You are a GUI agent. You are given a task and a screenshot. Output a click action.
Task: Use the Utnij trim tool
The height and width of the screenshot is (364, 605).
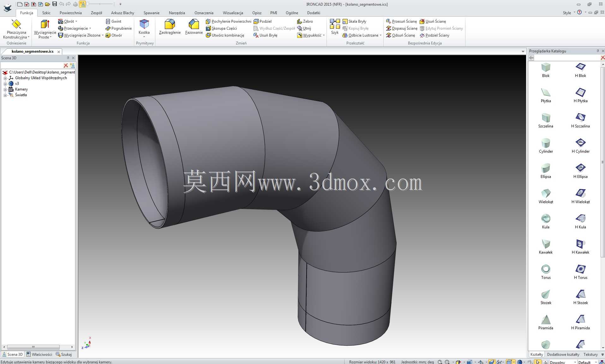pyautogui.click(x=304, y=28)
